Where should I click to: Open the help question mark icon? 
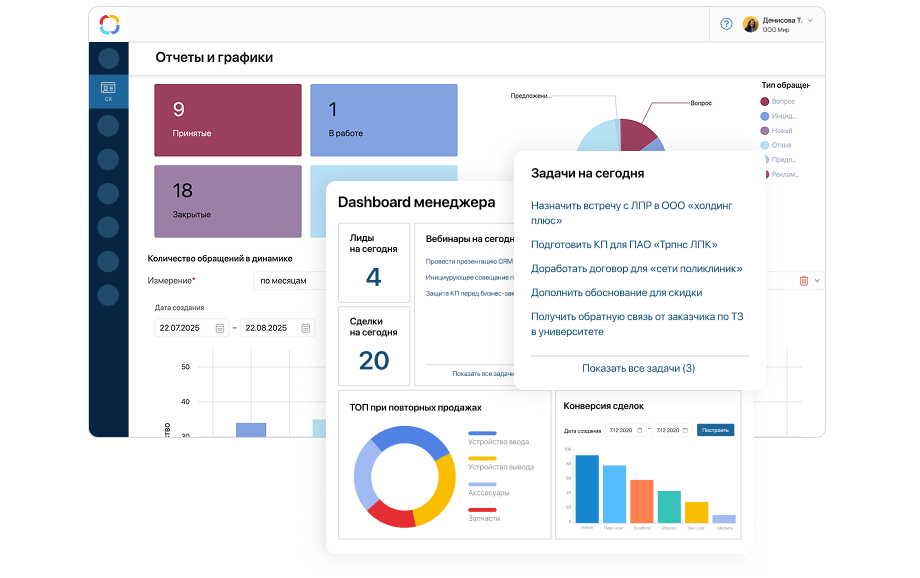pyautogui.click(x=726, y=24)
